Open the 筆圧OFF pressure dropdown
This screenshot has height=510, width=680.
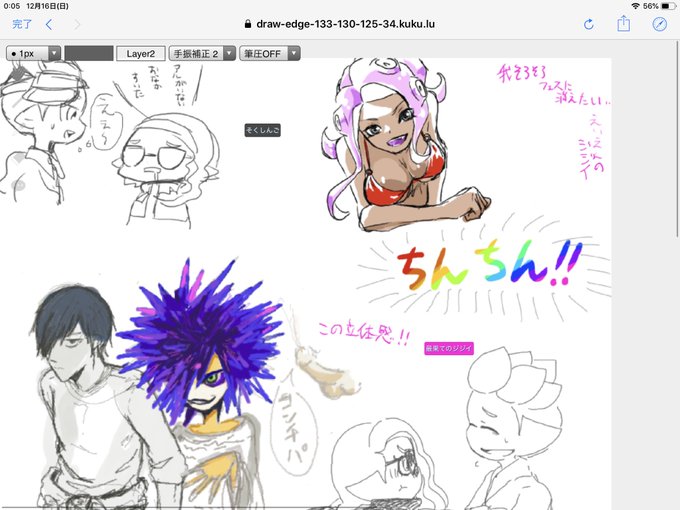click(270, 53)
